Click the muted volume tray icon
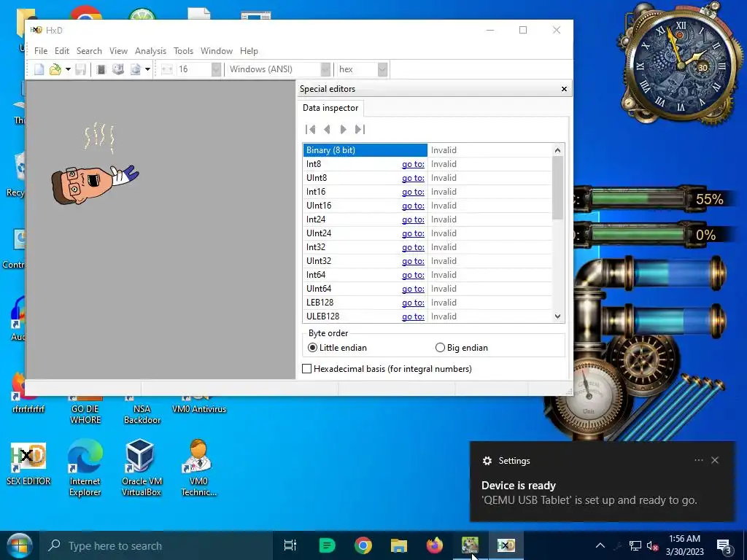747x560 pixels. (652, 545)
